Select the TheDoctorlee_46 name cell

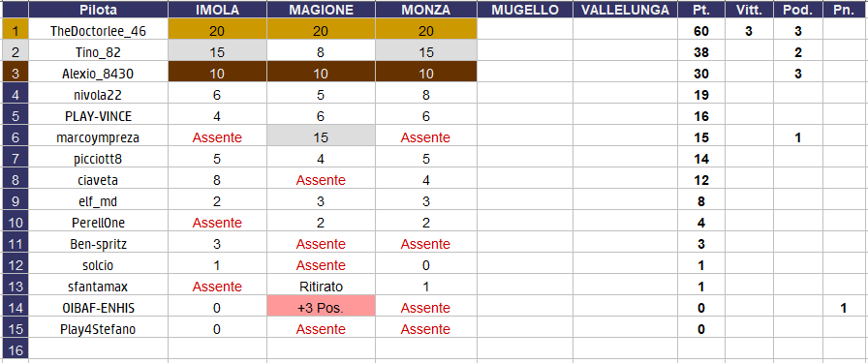point(98,31)
